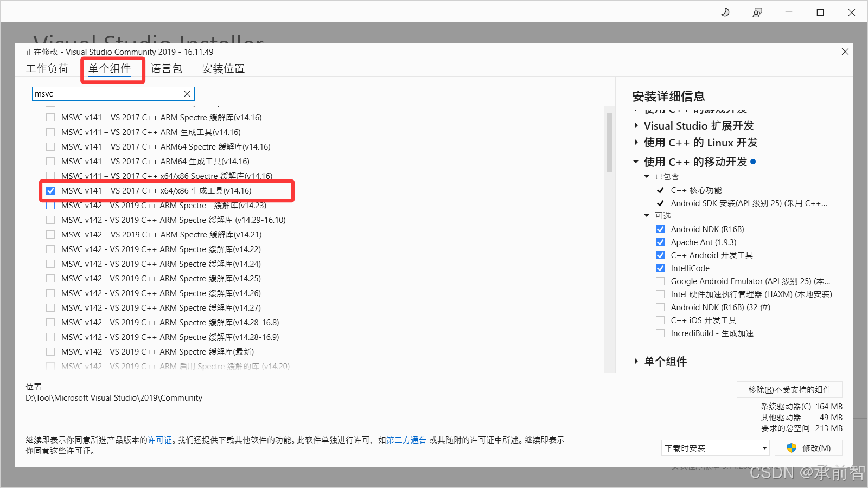
Task: Check MSVC v142 ARM Spectre 缓解库(v14.23)
Action: (50, 206)
